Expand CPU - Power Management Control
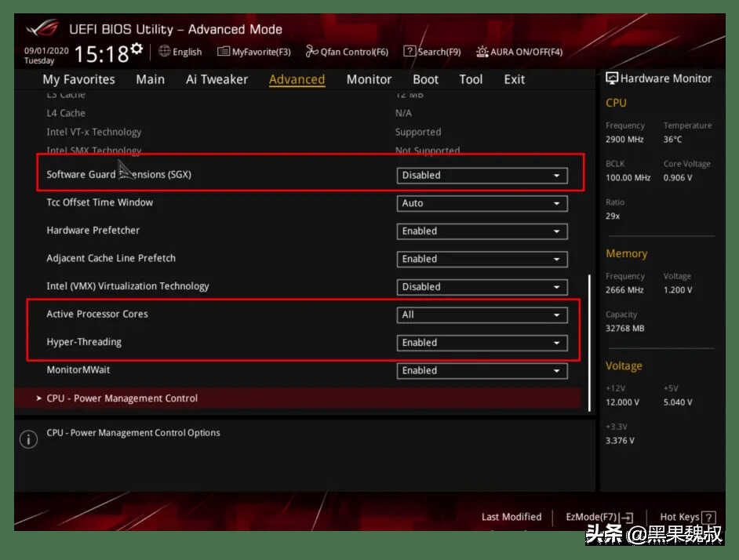 click(298, 398)
